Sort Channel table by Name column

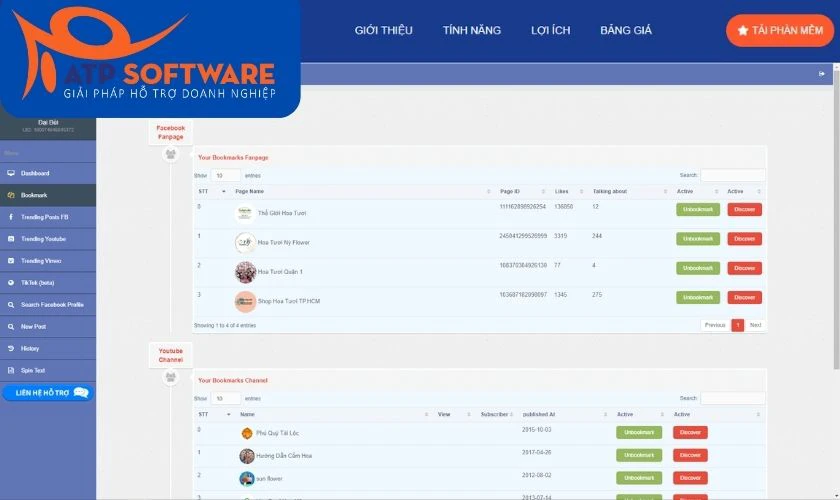pyautogui.click(x=333, y=414)
